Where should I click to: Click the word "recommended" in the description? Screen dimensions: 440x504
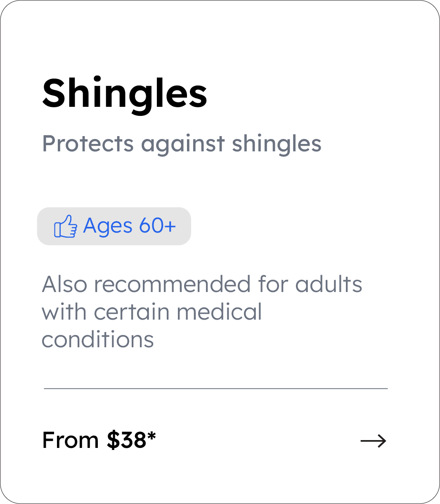pos(172,285)
